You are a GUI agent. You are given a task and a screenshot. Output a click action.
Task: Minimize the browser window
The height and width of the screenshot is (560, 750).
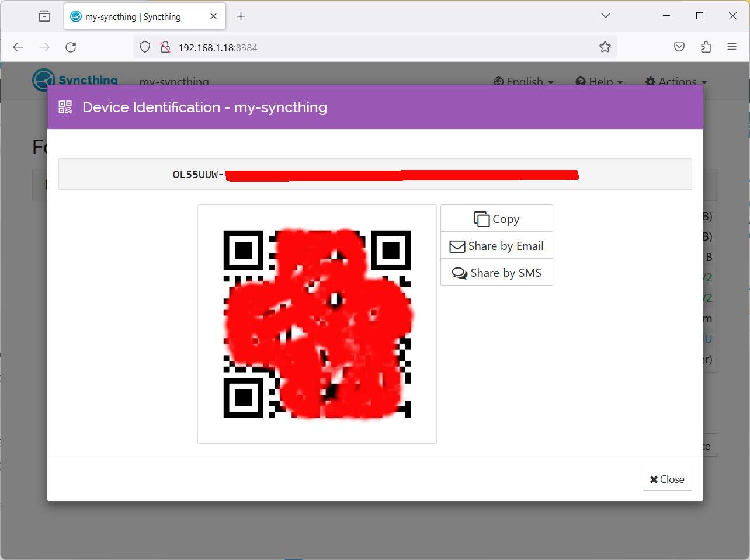pos(666,16)
